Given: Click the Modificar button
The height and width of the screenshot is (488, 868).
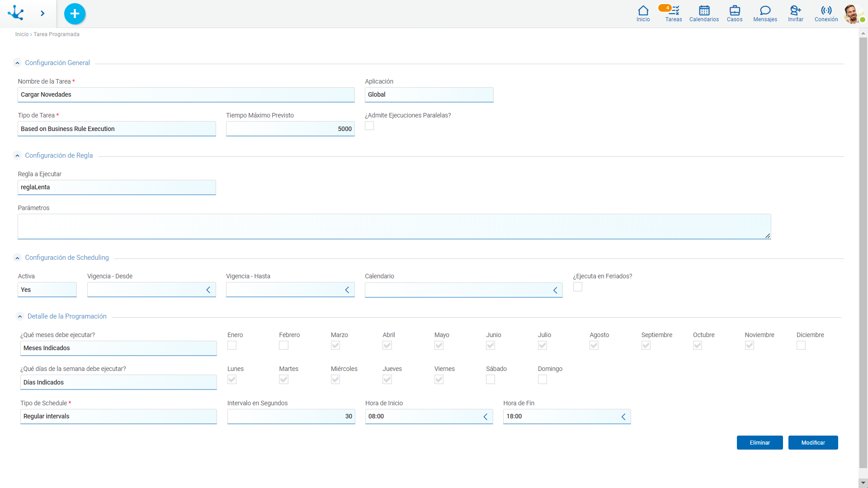Looking at the screenshot, I should coord(812,442).
